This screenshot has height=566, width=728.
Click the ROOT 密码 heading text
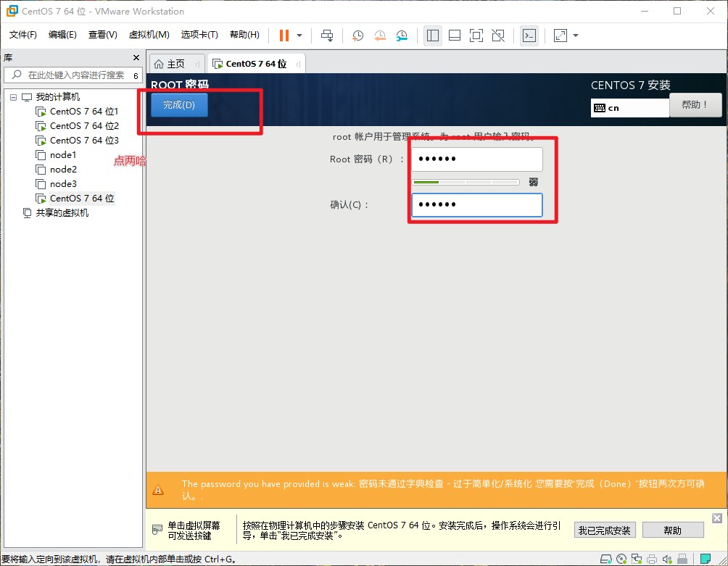[x=180, y=85]
